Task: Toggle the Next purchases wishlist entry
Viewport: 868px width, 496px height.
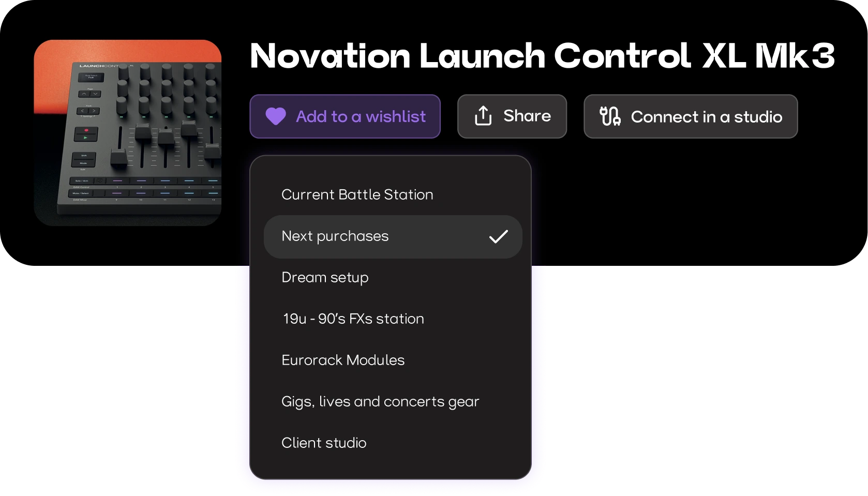Action: (393, 237)
